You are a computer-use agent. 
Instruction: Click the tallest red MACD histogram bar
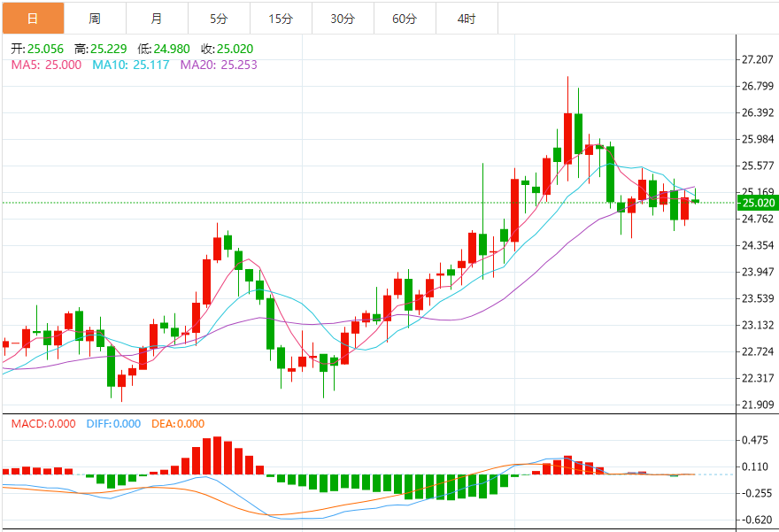point(217,456)
